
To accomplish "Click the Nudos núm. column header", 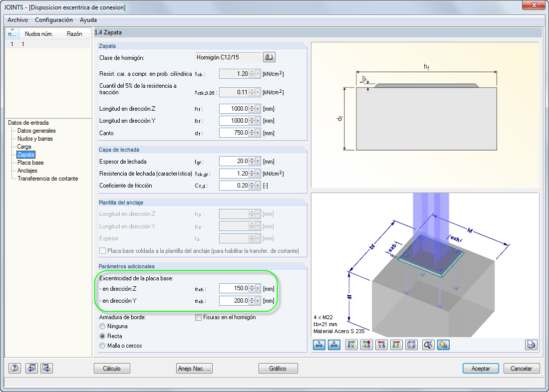I will click(39, 33).
